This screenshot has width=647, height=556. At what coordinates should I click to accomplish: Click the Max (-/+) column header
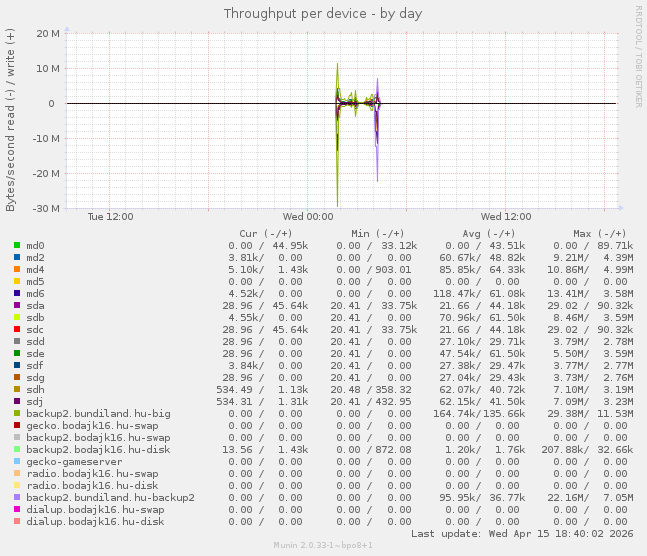click(x=600, y=234)
